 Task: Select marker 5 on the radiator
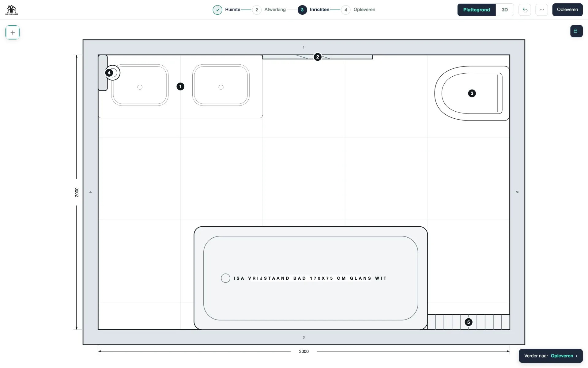point(469,322)
